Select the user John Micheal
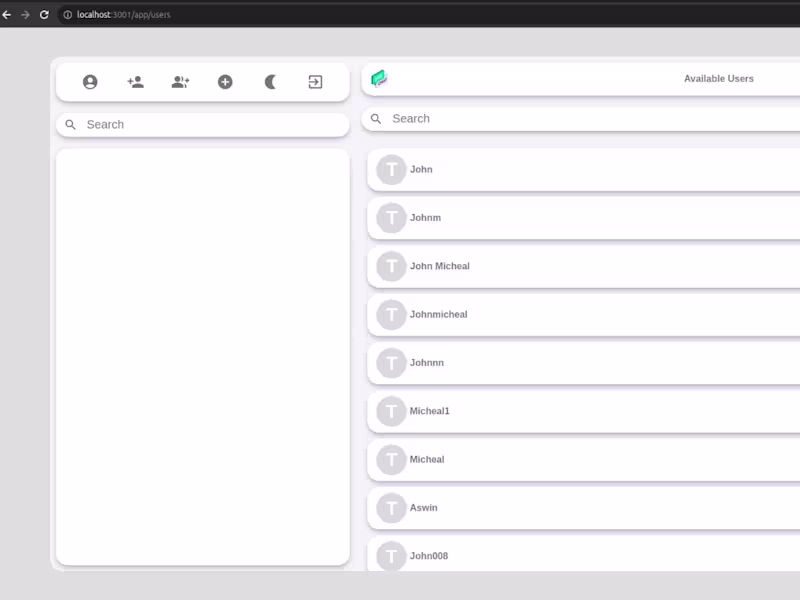This screenshot has height=600, width=800. click(x=584, y=266)
